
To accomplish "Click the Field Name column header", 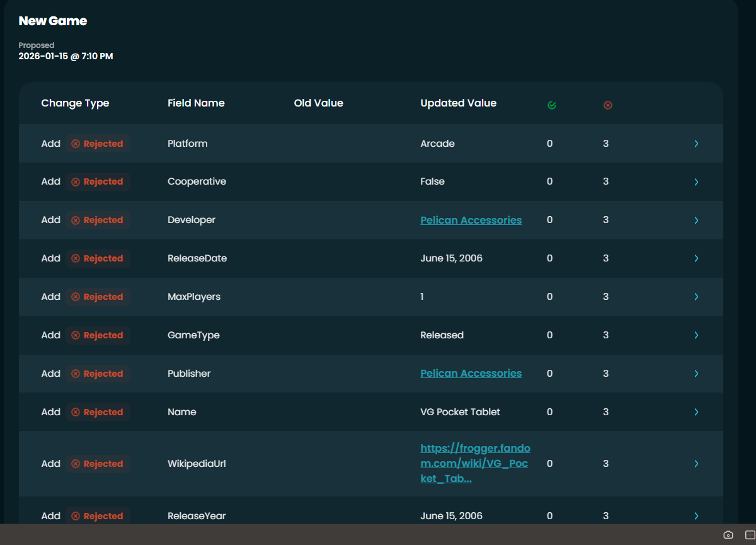I will coord(196,103).
